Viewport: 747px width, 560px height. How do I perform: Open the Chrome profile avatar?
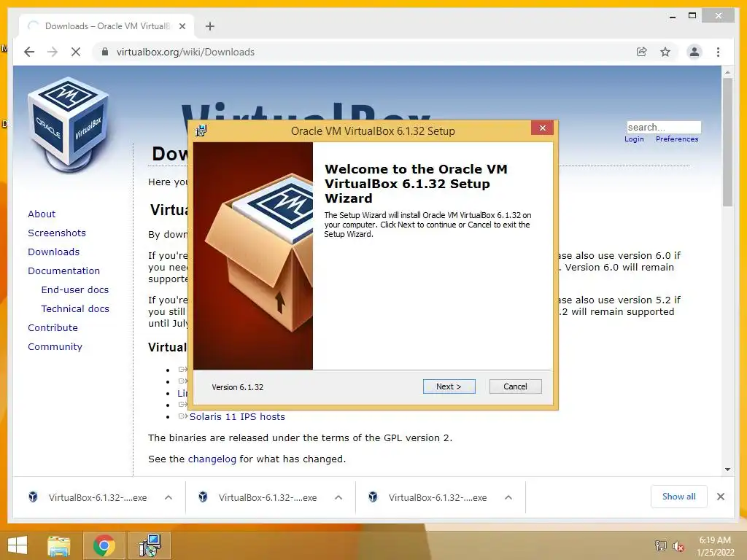tap(694, 52)
